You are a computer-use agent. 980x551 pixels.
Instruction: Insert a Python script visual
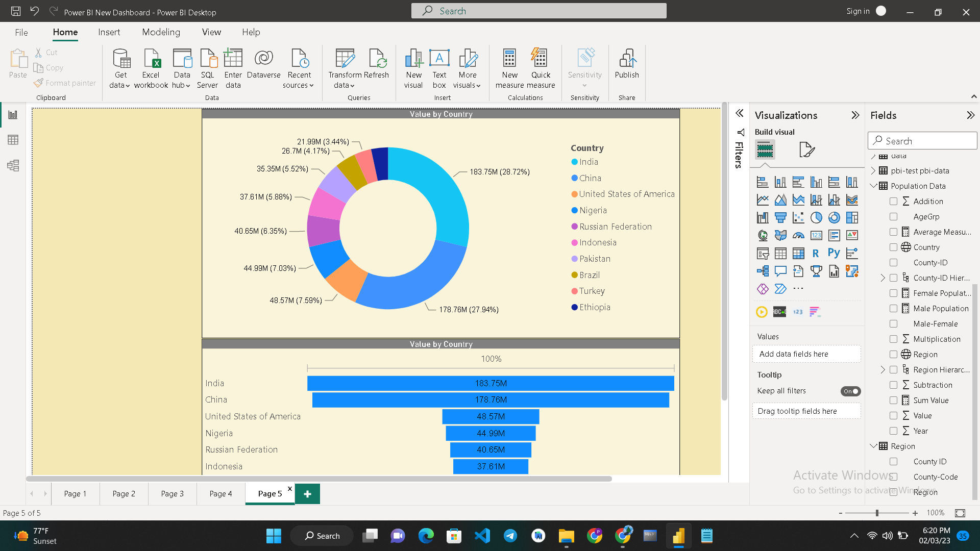coord(834,253)
